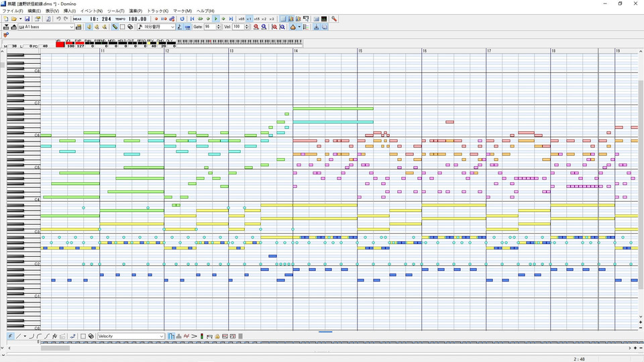Select the random draw tool in bottom toolbar
Screen dimensions: 644x362
54,336
